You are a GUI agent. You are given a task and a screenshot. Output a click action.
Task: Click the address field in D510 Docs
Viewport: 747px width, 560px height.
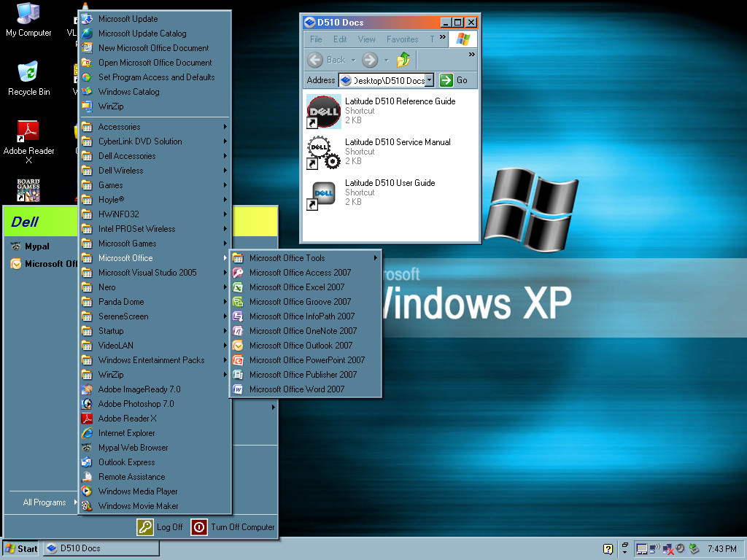pos(388,80)
